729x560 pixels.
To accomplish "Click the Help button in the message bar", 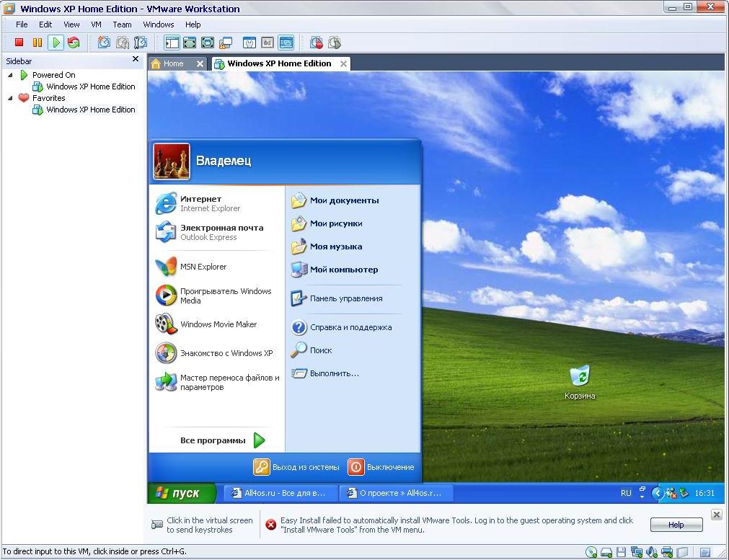I will (x=676, y=525).
